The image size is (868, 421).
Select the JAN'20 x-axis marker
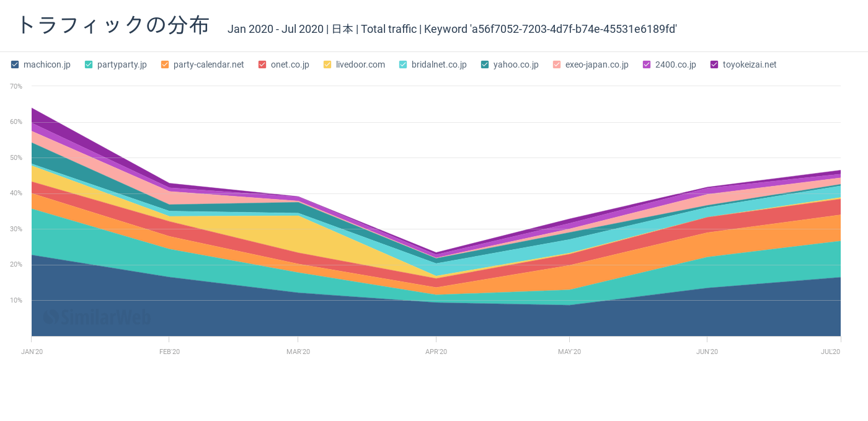point(32,352)
